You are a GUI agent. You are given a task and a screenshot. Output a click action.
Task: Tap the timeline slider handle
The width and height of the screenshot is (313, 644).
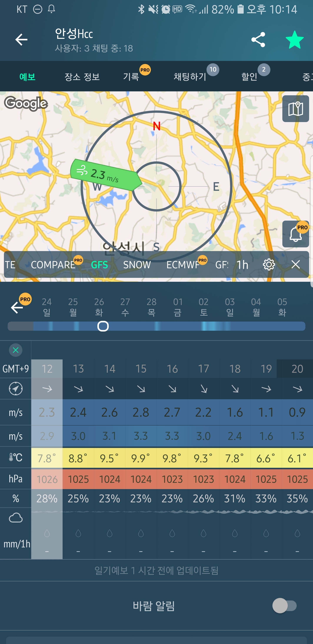pyautogui.click(x=103, y=326)
